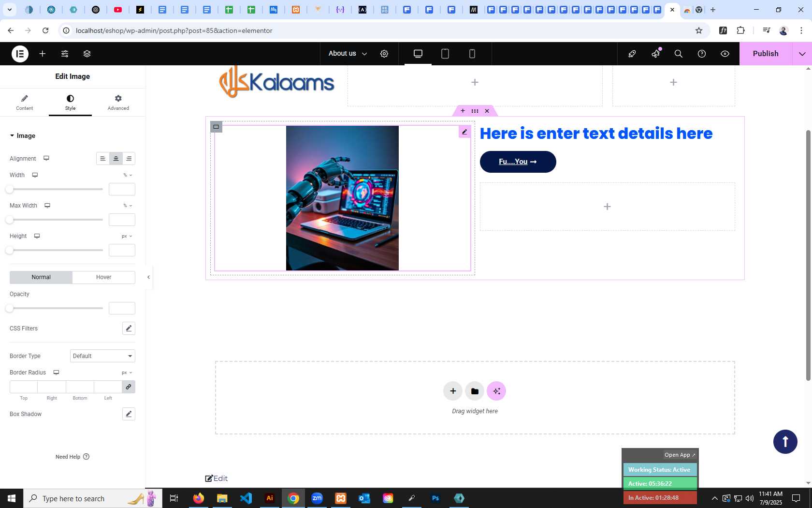Select the Hover state tab
The width and height of the screenshot is (812, 508).
click(x=104, y=277)
